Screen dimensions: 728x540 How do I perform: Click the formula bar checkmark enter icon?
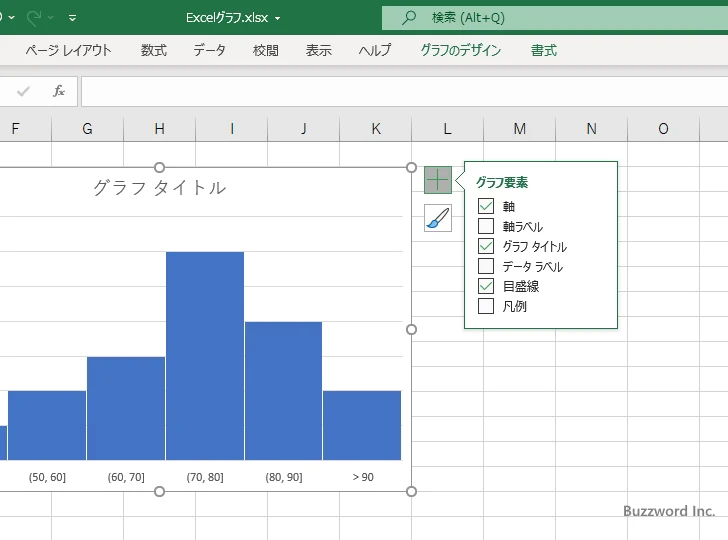coord(23,91)
